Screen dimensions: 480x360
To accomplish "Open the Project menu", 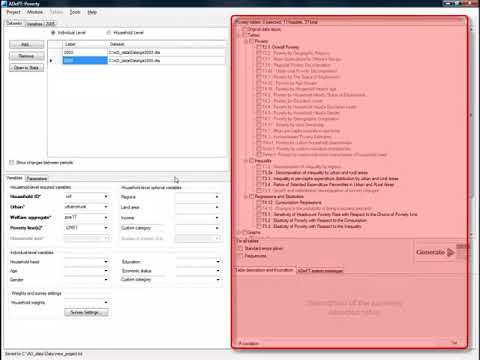I will (13, 12).
